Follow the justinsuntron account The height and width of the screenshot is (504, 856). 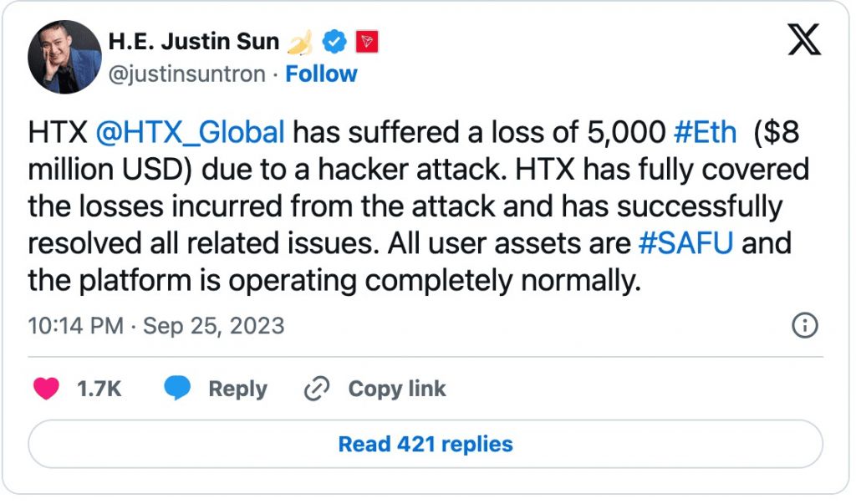click(321, 74)
